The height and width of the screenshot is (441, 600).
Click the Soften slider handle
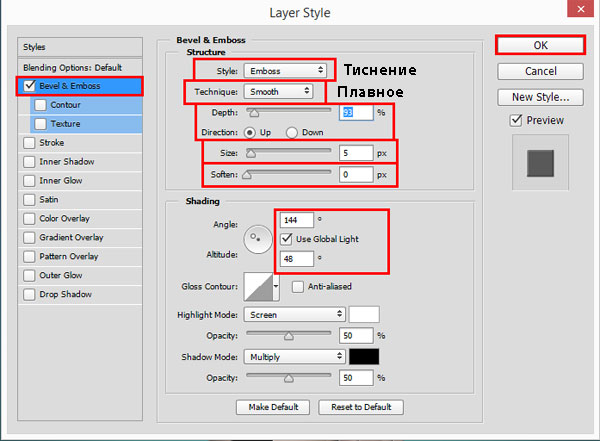pos(247,175)
